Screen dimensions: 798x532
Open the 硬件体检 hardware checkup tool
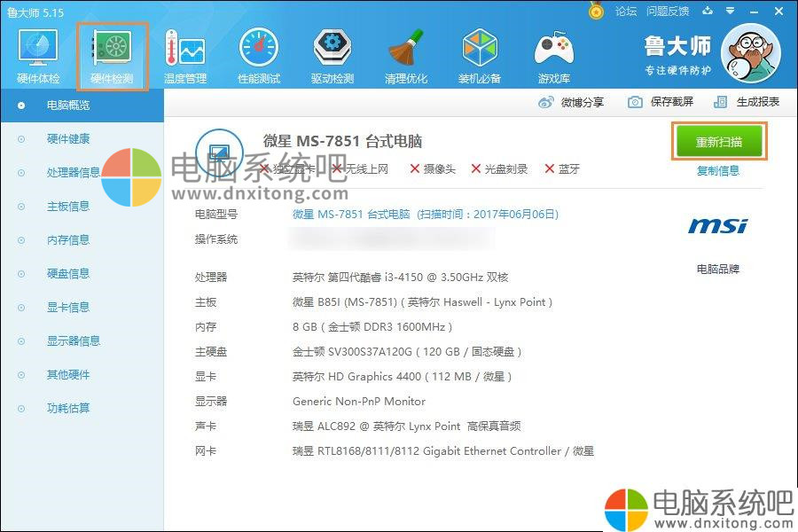click(38, 57)
